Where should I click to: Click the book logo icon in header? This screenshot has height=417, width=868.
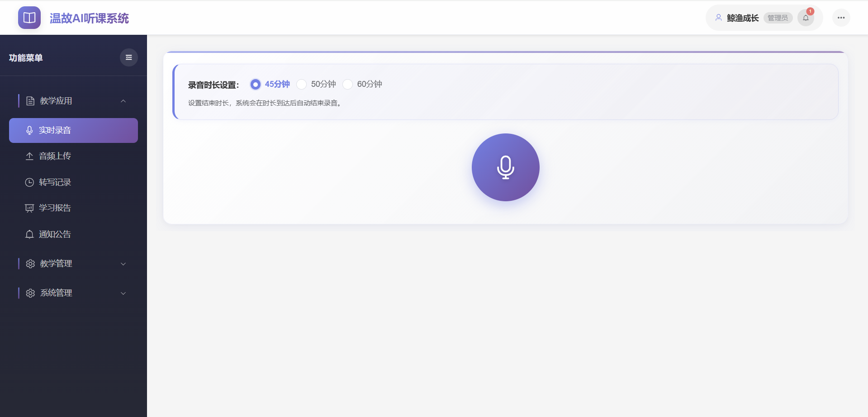pos(29,17)
